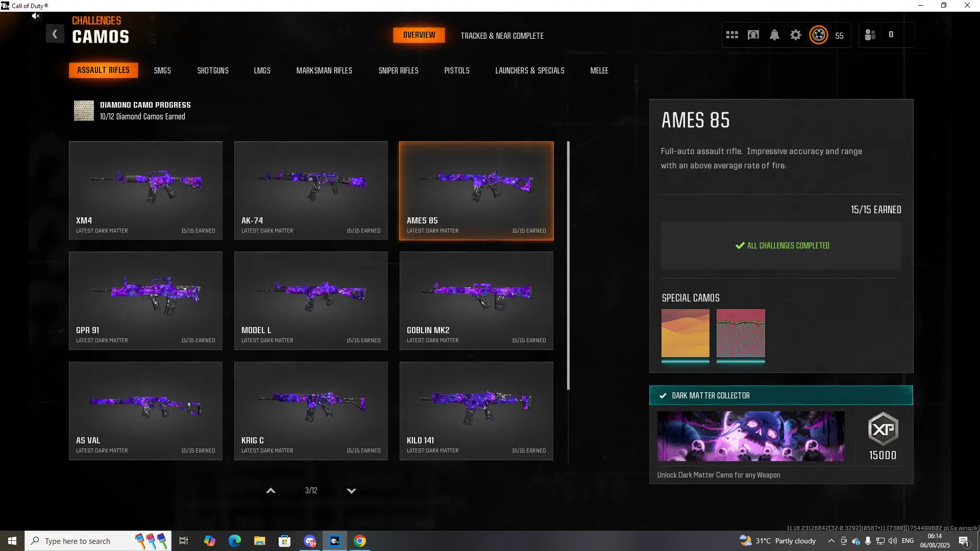The width and height of the screenshot is (980, 551).
Task: Open Google Chrome from the taskbar
Action: 360,541
